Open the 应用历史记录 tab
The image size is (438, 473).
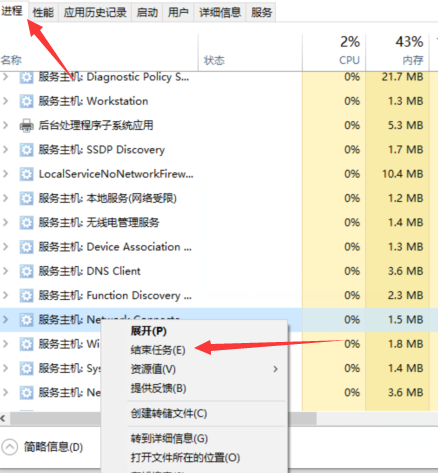coord(95,13)
